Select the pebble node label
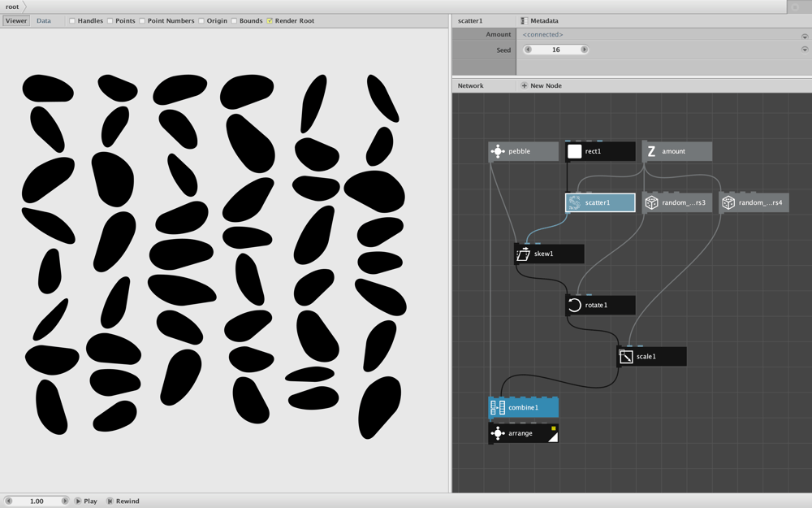The image size is (812, 508). tap(519, 151)
